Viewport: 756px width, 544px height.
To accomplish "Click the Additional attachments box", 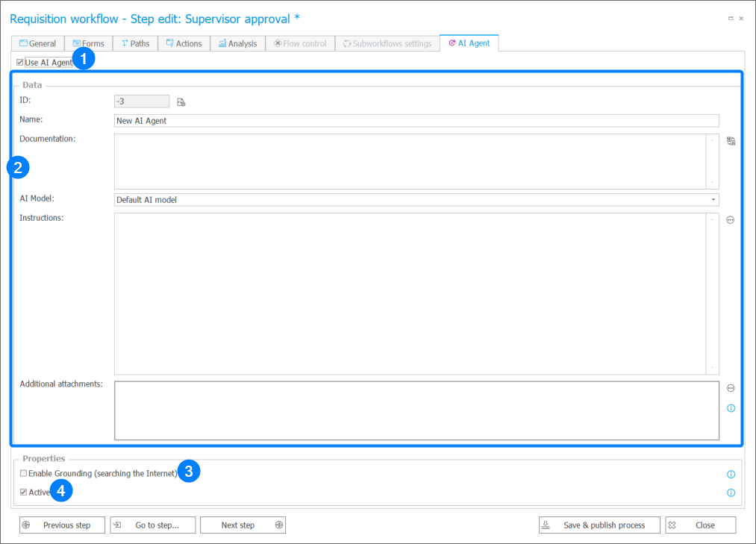I will pos(416,411).
